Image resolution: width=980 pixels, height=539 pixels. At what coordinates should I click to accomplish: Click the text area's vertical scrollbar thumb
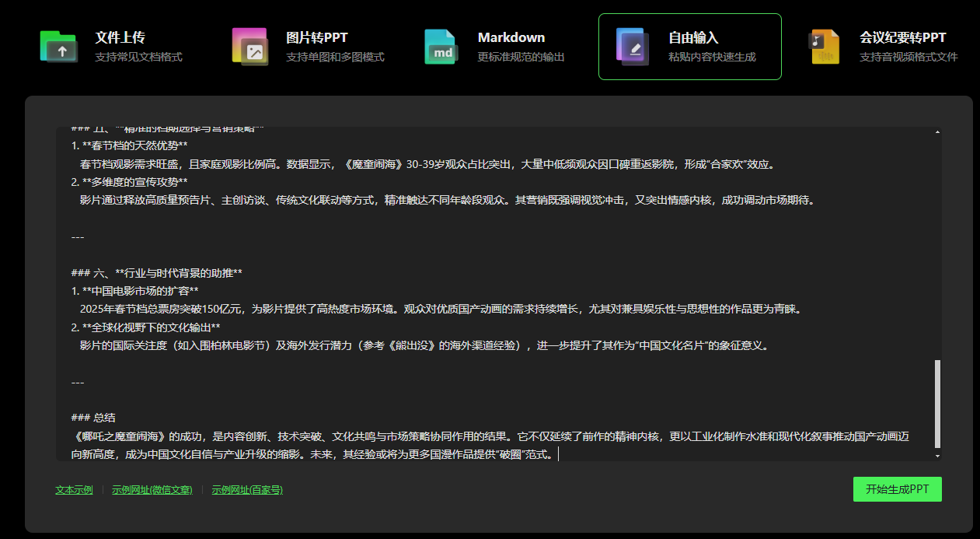pos(936,404)
